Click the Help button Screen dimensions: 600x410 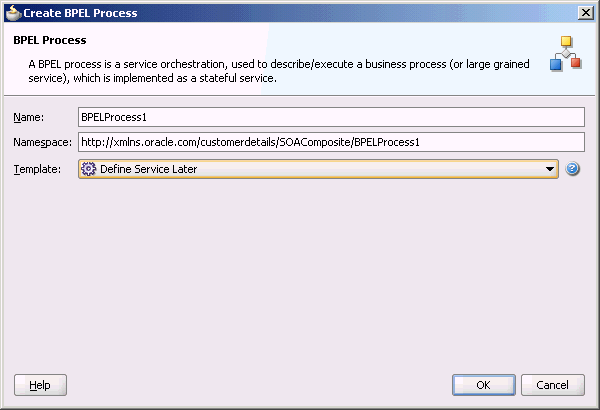40,385
